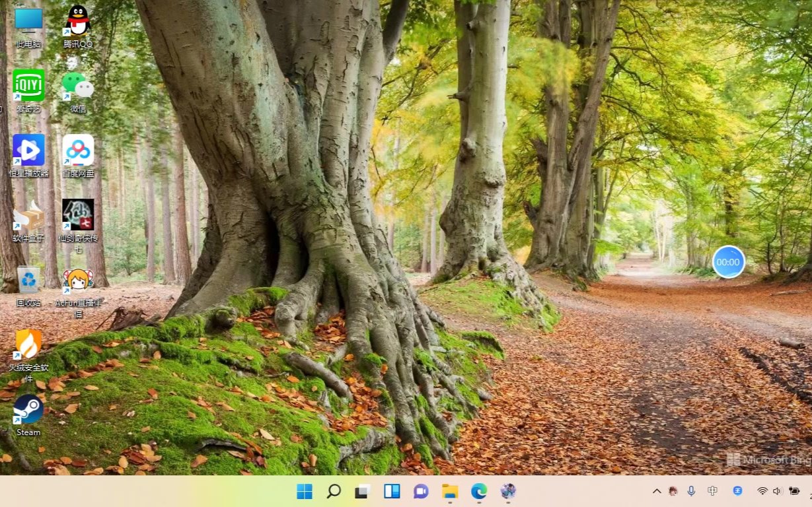The image size is (812, 507).
Task: Select the 软件盒子 box icon
Action: 28,215
